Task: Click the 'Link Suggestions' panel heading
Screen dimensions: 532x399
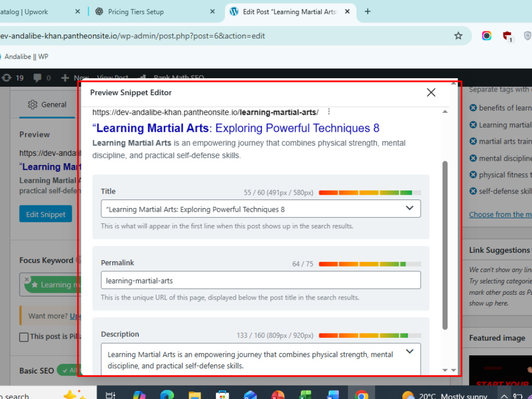Action: coord(499,250)
